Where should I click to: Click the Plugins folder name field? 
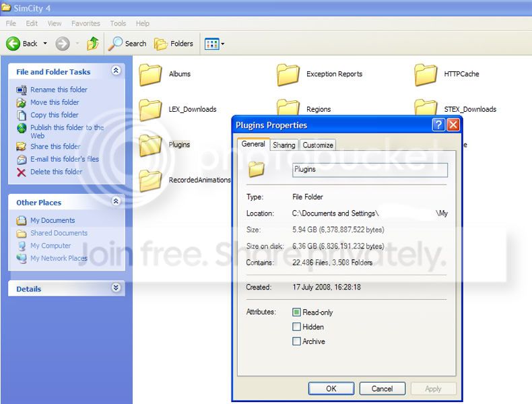click(x=370, y=170)
